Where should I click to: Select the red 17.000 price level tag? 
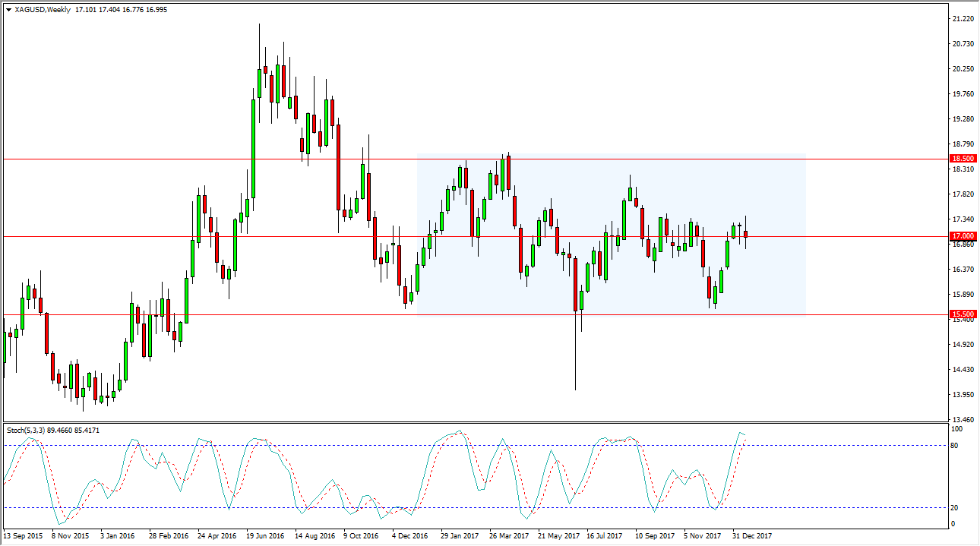point(962,236)
